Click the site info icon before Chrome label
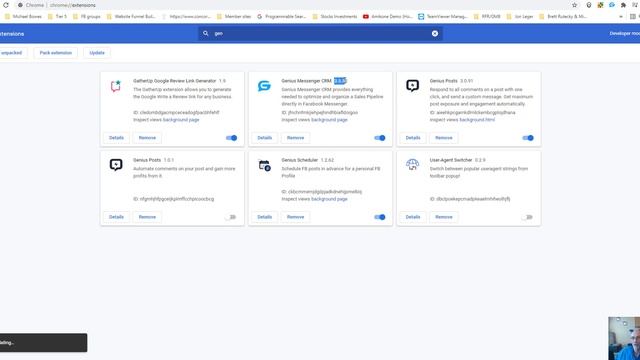This screenshot has width=640, height=360. click(x=20, y=5)
